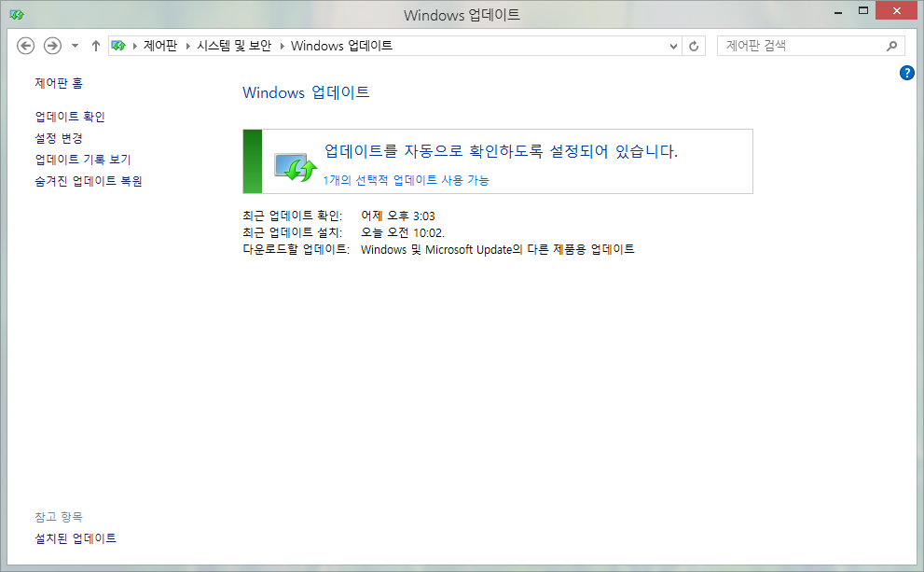Screen dimensions: 924x572
Task: Click the title bar Windows Update icon
Action: (x=17, y=15)
